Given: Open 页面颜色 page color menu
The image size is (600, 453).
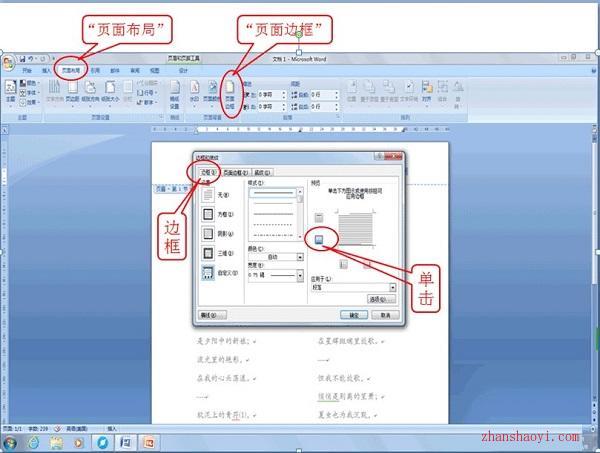Looking at the screenshot, I should point(212,92).
